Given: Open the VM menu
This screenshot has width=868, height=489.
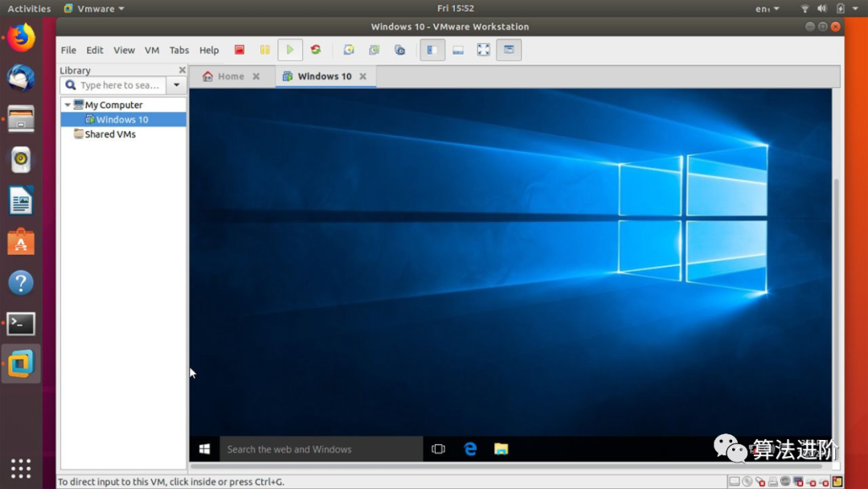Looking at the screenshot, I should [x=152, y=50].
